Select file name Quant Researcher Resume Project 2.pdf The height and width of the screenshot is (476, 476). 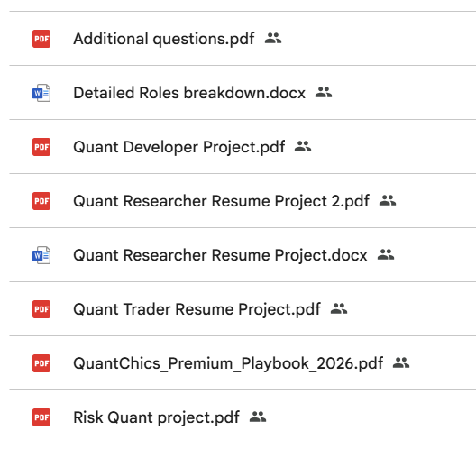(x=221, y=202)
